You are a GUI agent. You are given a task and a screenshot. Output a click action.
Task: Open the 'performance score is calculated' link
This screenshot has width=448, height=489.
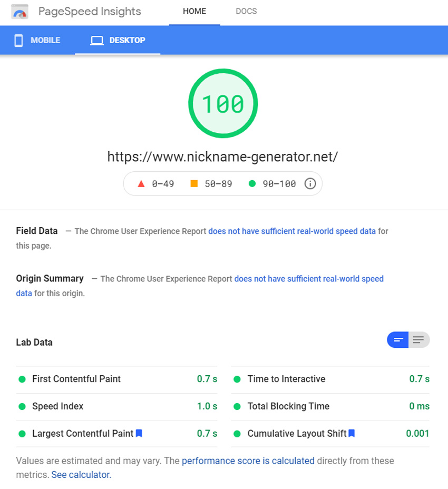coord(248,461)
